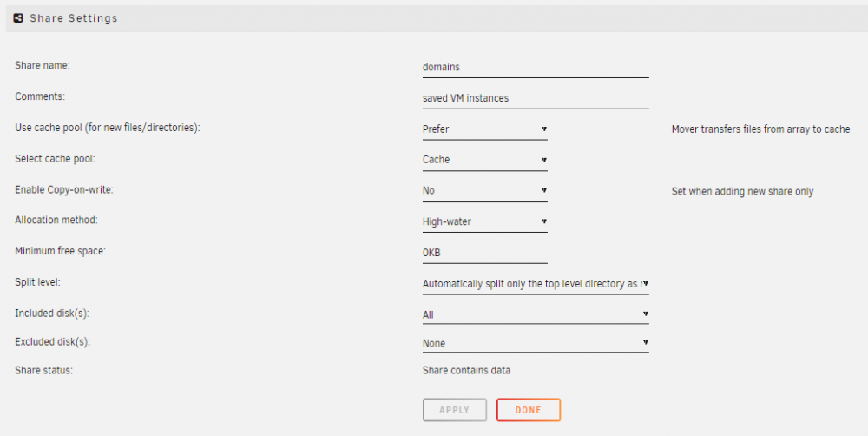The height and width of the screenshot is (436, 868).
Task: Click the 'Minimum free space:' label
Action: (60, 251)
